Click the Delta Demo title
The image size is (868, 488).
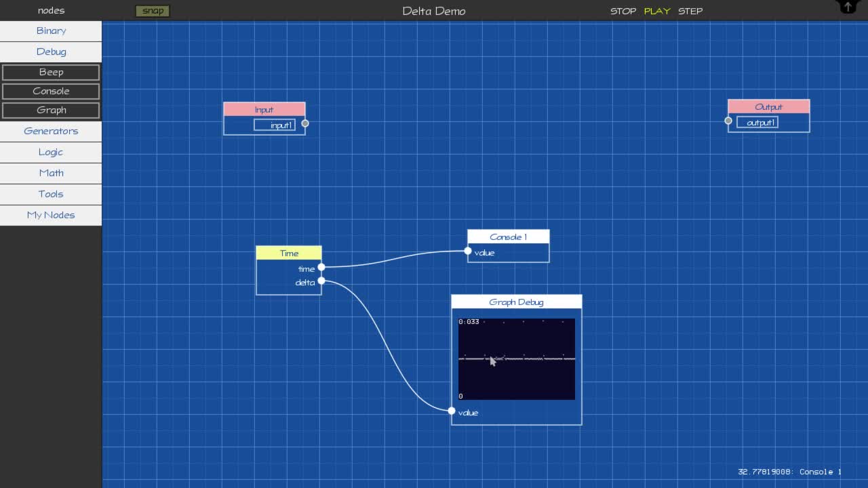pyautogui.click(x=434, y=11)
